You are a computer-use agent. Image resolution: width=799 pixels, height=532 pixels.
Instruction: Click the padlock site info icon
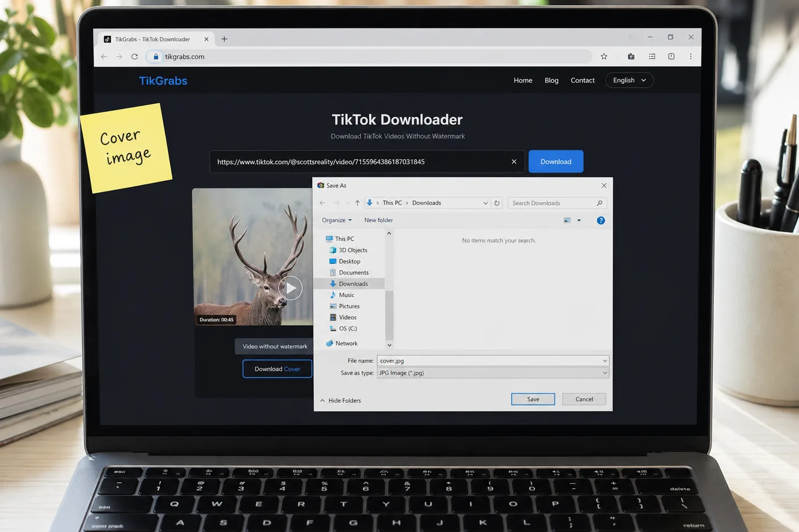click(x=156, y=56)
